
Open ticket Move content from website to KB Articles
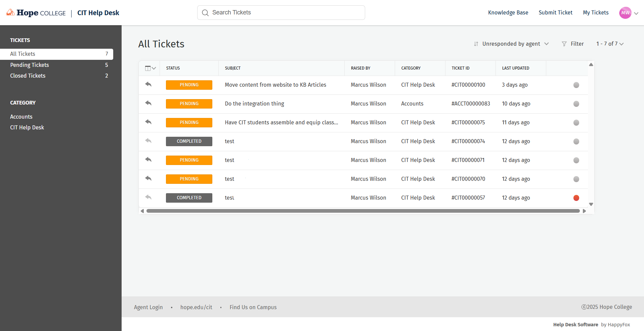(275, 85)
